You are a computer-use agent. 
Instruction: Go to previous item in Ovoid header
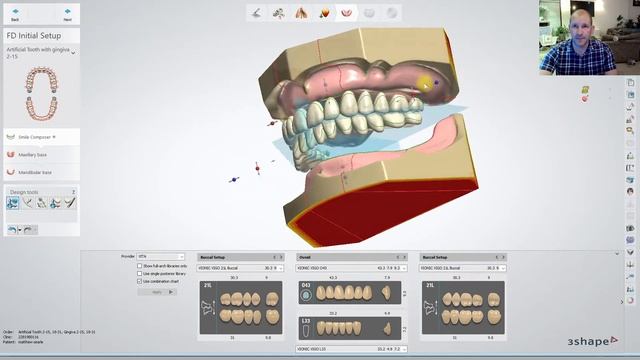tap(398, 257)
